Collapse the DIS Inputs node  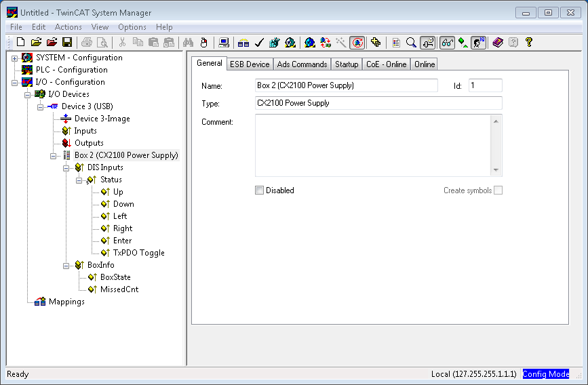[66, 168]
